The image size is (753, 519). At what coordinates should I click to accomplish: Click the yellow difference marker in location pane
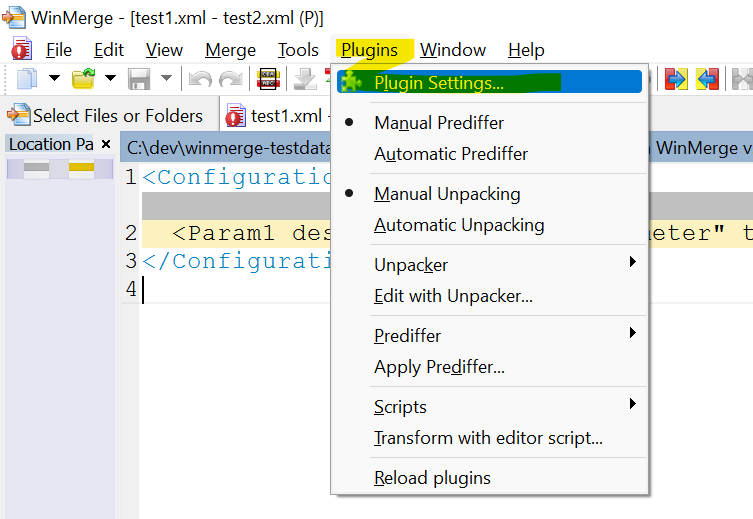[x=81, y=167]
